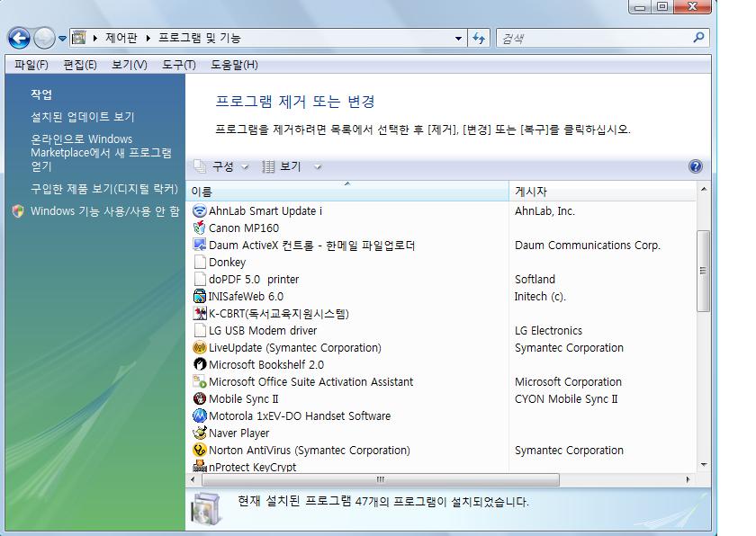Expand the arrow after 제어판 breadcrumb
Screen dimensions: 756x536
pos(148,38)
